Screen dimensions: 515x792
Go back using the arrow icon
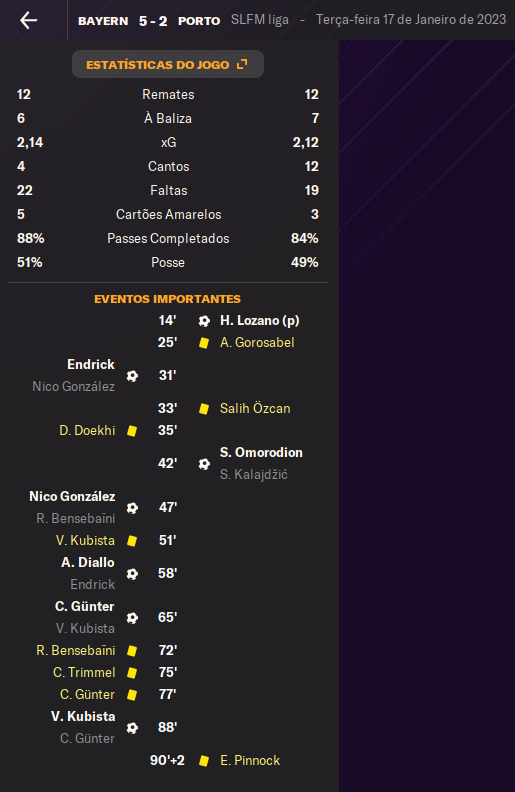28,20
